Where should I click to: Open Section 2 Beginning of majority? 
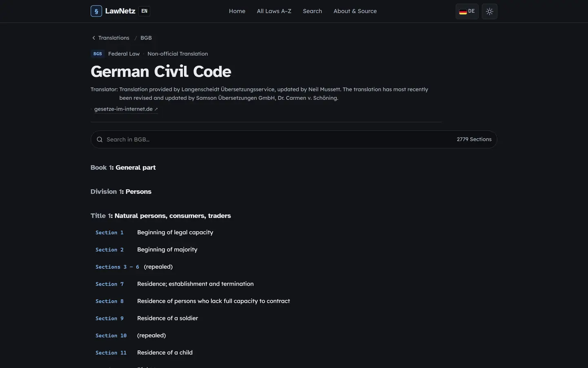[294, 249]
